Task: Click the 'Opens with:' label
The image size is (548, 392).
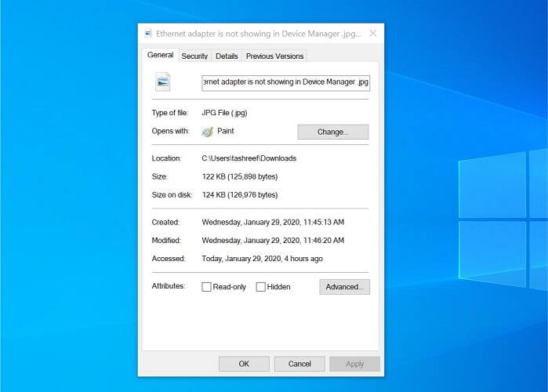Action: point(170,131)
